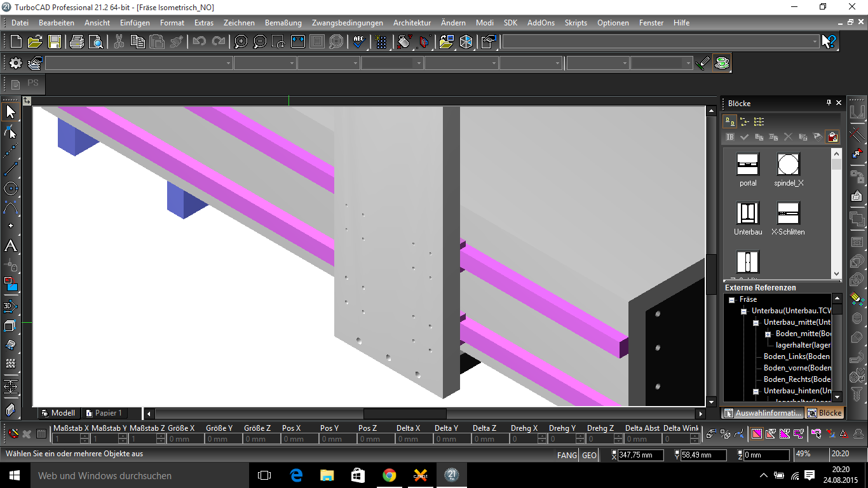Select Boden_vorne in the reference tree
Screen dimensions: 868x488
click(797, 368)
